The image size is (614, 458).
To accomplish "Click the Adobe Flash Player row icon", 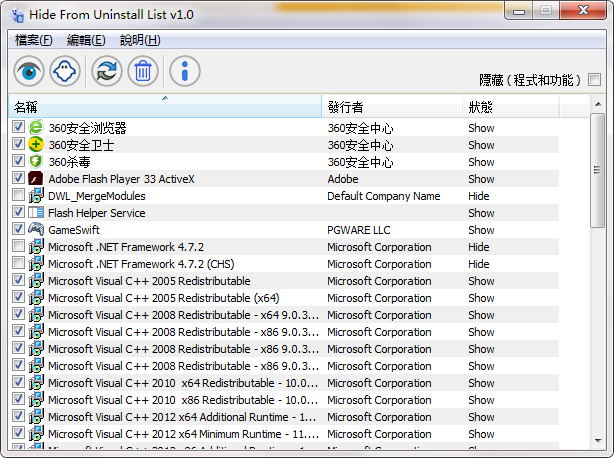I will pos(36,179).
